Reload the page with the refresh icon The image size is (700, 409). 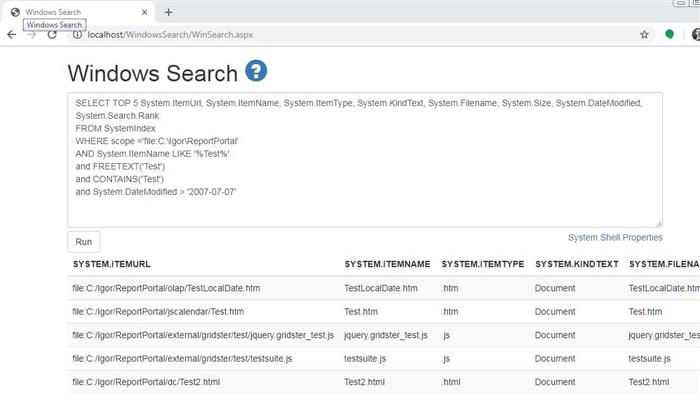52,35
